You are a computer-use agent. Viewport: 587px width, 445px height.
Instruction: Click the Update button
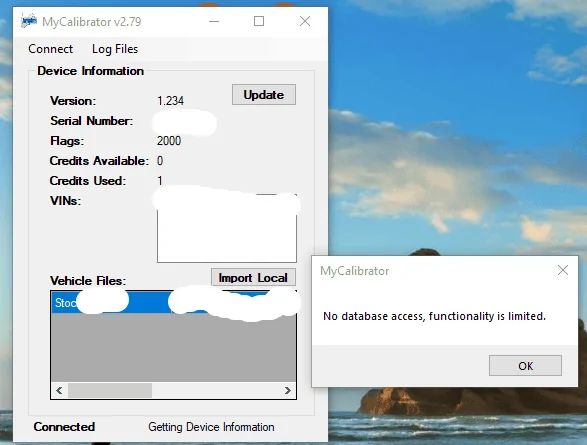pos(264,95)
